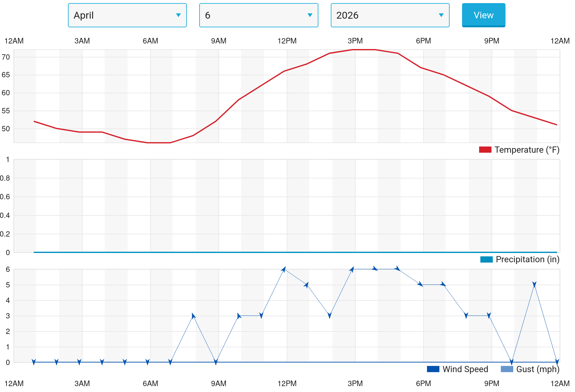Click the wind arrow marker at 10PM
The height and width of the screenshot is (392, 575).
512,362
